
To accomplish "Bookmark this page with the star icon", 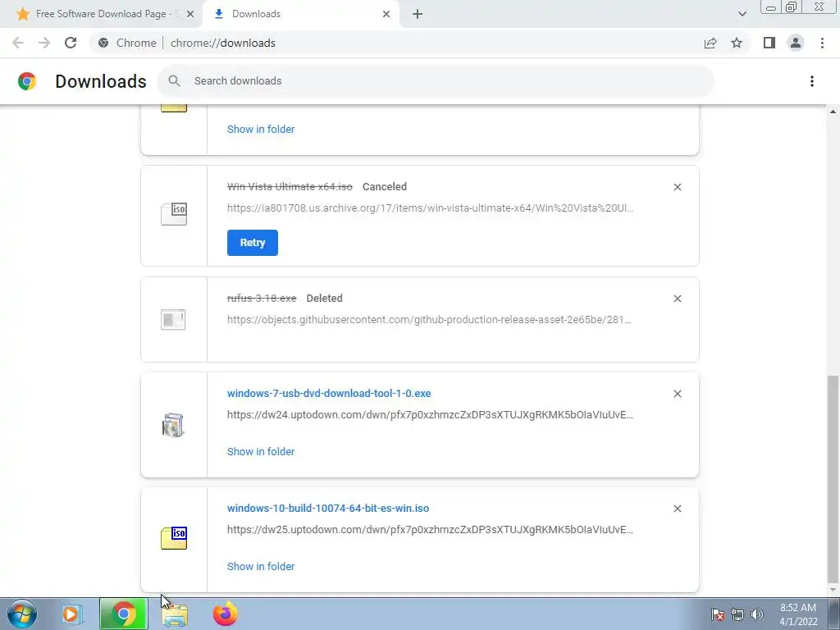I will click(737, 43).
